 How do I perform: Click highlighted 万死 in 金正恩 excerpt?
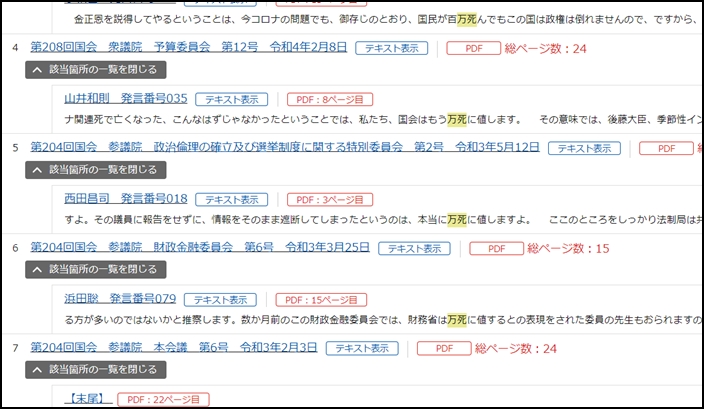click(467, 19)
